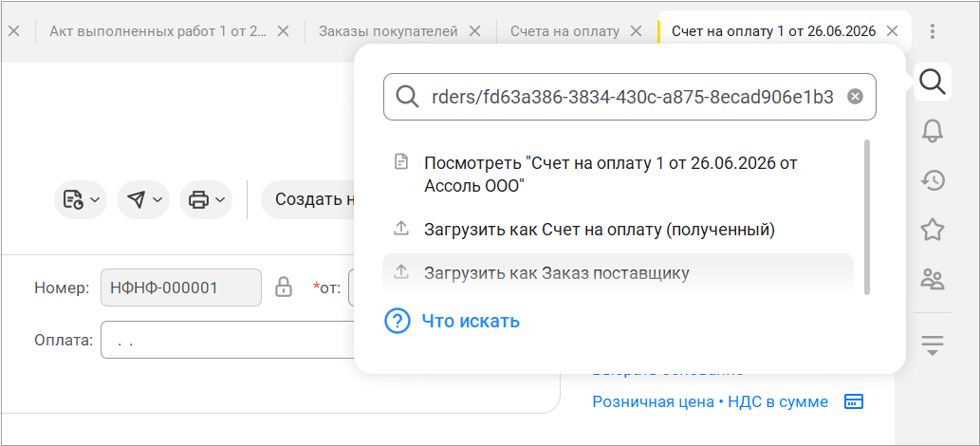The width and height of the screenshot is (980, 446).
Task: Open notifications bell icon
Action: tap(933, 131)
